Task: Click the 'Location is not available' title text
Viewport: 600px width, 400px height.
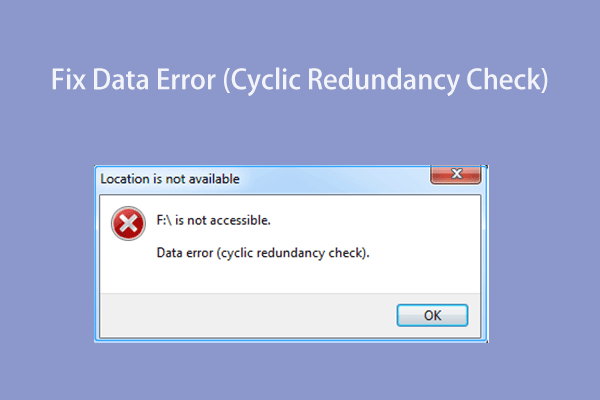Action: pyautogui.click(x=170, y=180)
